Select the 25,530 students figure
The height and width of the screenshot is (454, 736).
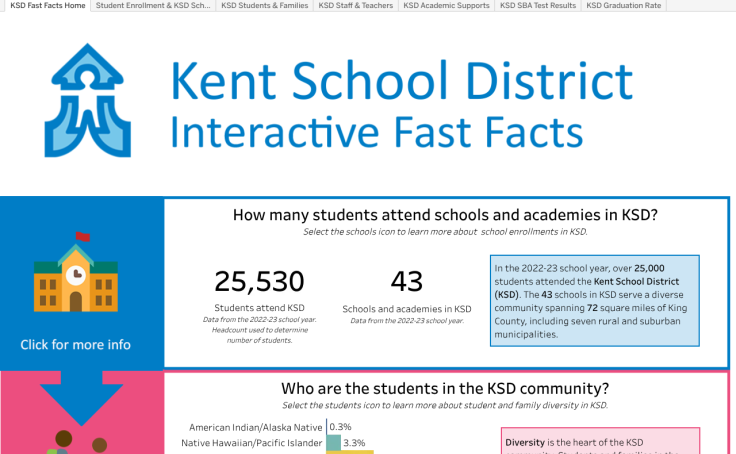259,281
